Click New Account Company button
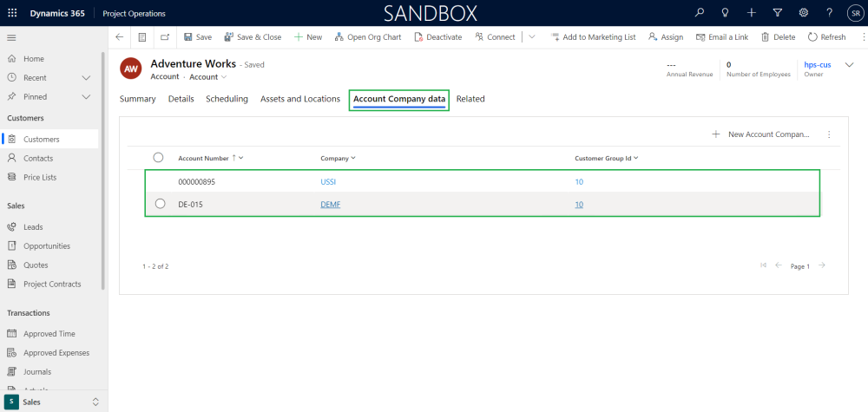The height and width of the screenshot is (412, 868). [x=760, y=134]
